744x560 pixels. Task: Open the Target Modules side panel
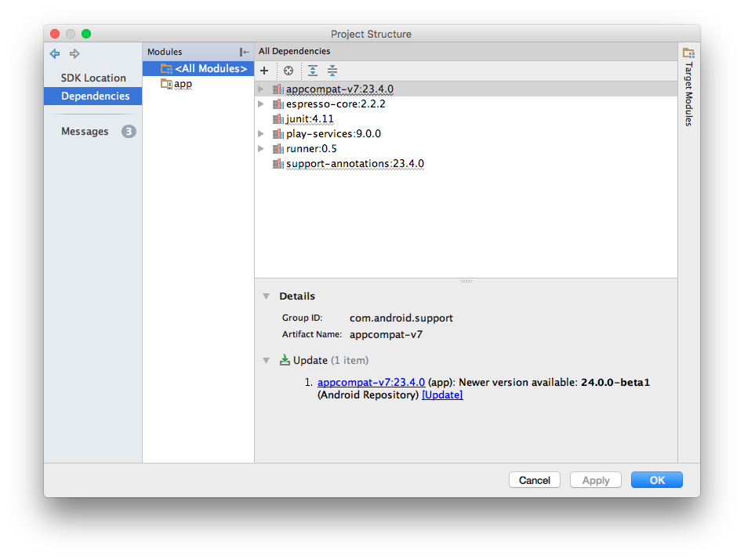coord(688,86)
